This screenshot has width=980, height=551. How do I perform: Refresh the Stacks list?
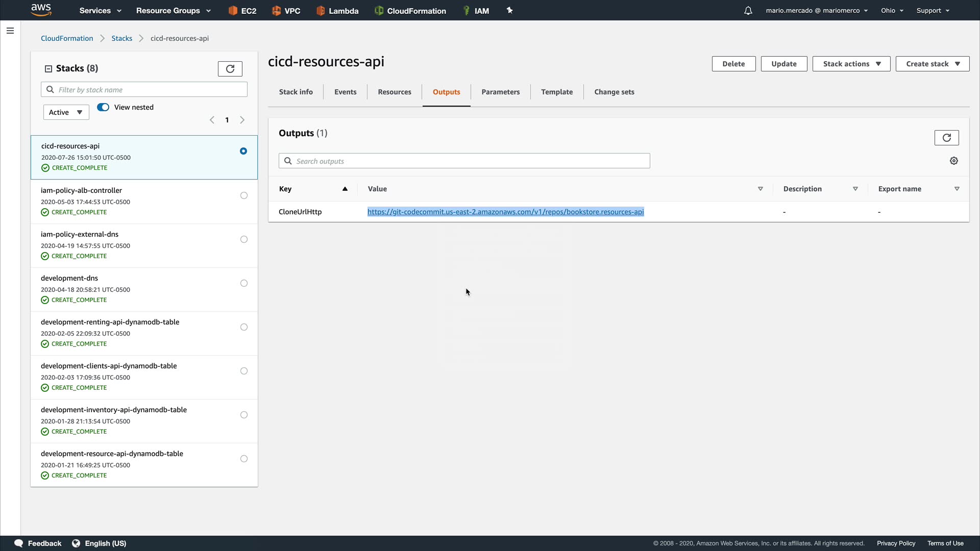(230, 68)
